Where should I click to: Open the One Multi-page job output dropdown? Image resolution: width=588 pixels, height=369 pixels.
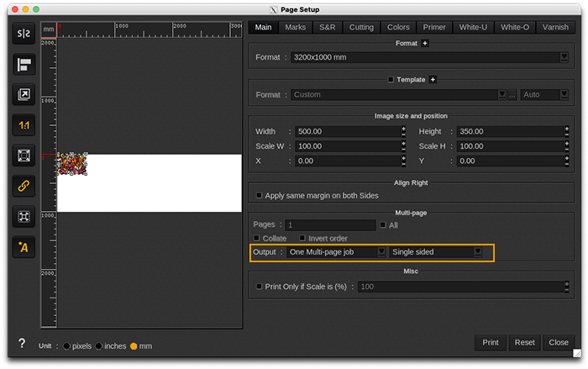(x=381, y=252)
